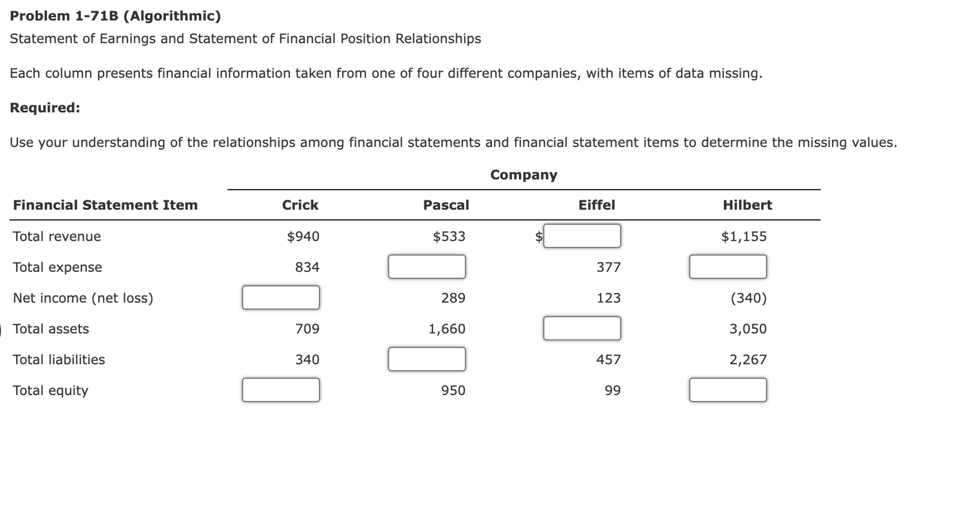Screen dimensions: 980x507
Task: Select the Hilbert column header
Action: [x=747, y=205]
